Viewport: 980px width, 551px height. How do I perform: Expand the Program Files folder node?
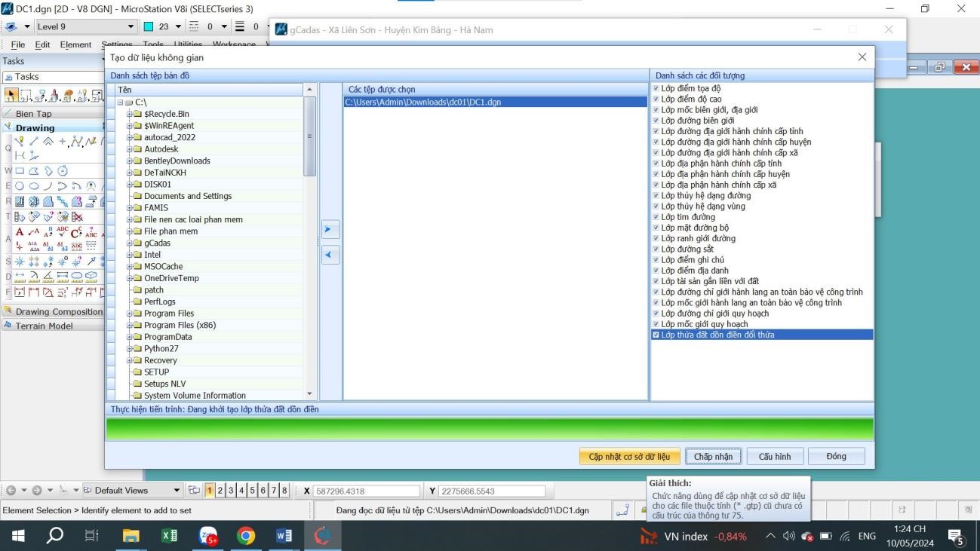click(x=129, y=314)
